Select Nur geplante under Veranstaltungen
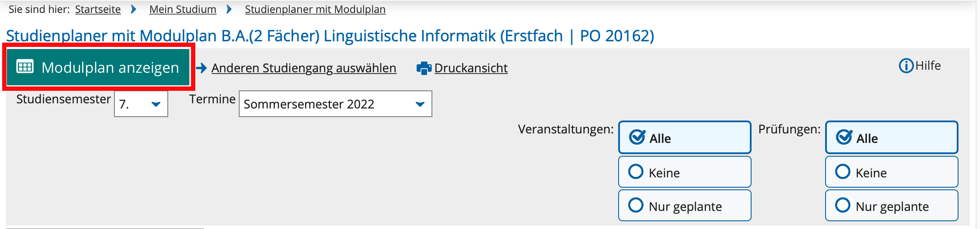Screen dimensions: 980x229 (x=684, y=205)
